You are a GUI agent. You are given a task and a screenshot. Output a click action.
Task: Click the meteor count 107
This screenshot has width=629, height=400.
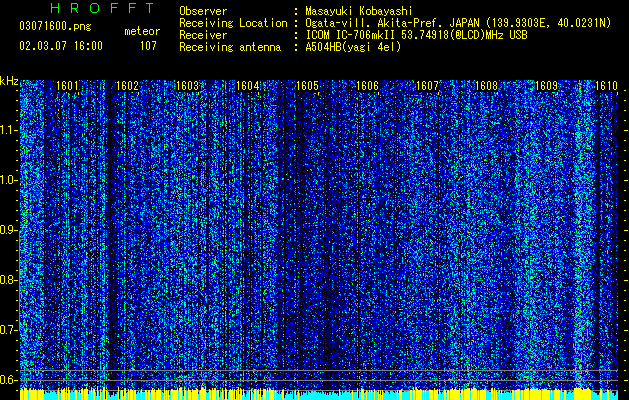pos(148,46)
